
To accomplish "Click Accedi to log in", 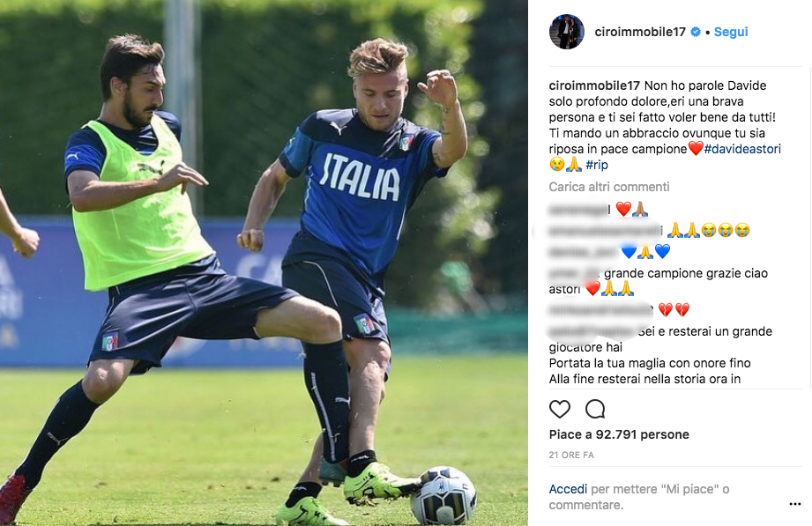I will coord(568,489).
